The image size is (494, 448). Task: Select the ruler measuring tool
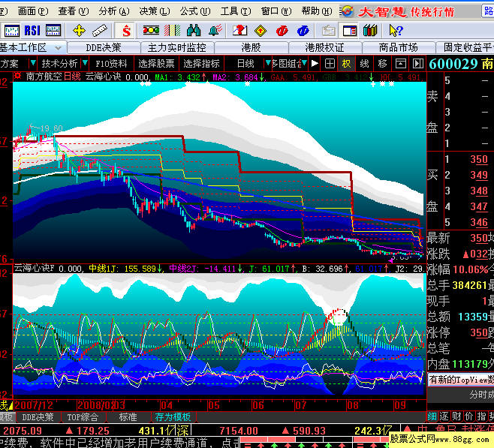coord(100,31)
